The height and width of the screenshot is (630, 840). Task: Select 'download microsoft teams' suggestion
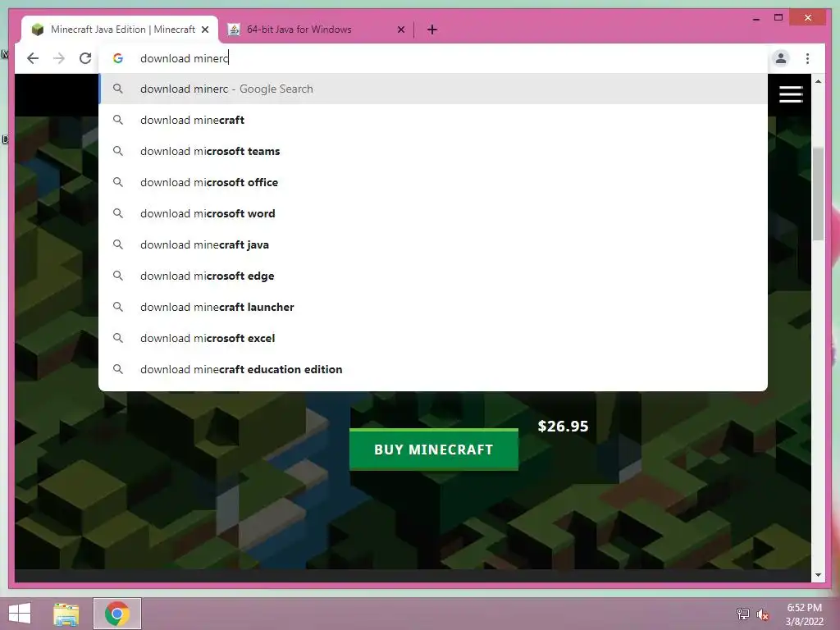433,151
